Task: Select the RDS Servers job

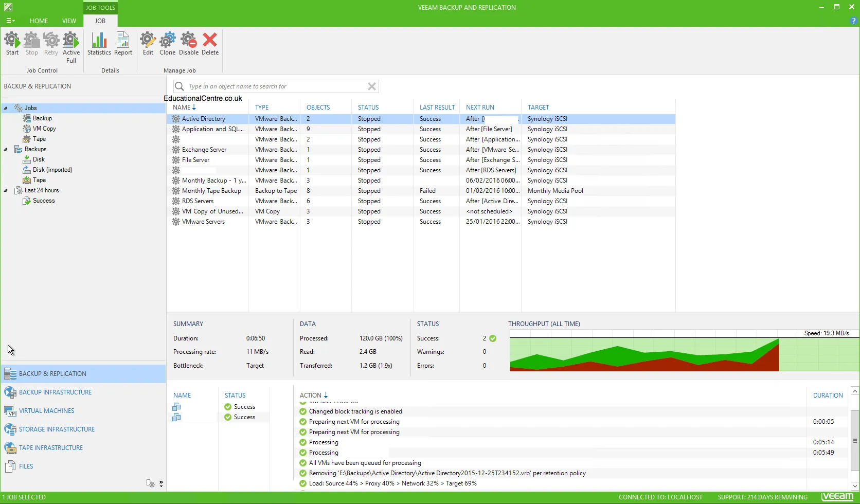Action: [x=421, y=201]
